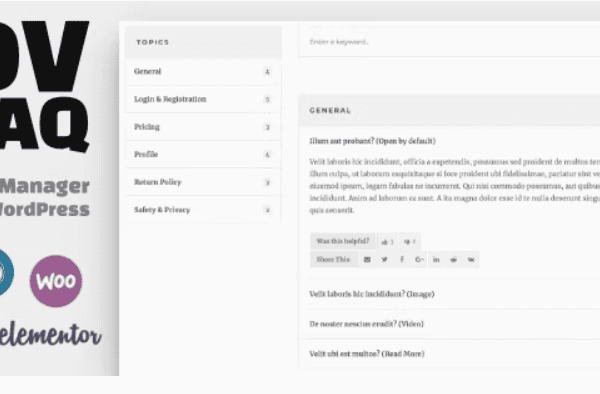This screenshot has height=394, width=600.
Task: Share this FAQ on LinkedIn
Action: coord(436,259)
